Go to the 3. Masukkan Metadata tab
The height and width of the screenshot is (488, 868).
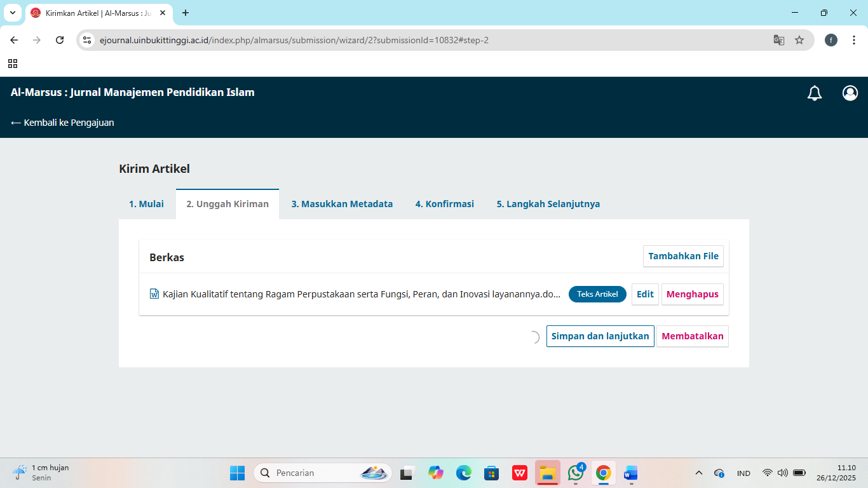342,204
